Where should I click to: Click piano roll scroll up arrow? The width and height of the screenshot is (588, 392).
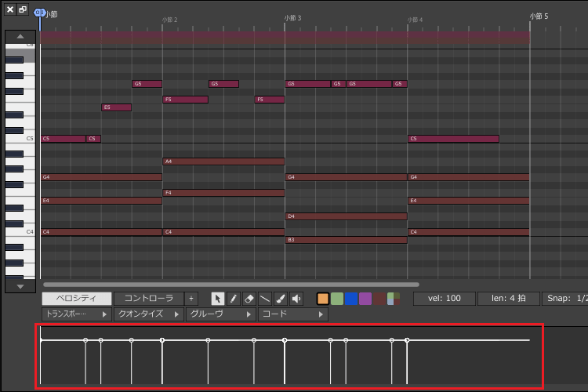(20, 36)
